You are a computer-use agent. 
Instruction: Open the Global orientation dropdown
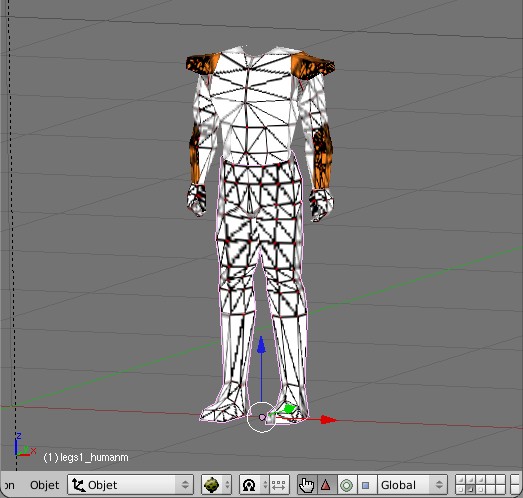412,485
